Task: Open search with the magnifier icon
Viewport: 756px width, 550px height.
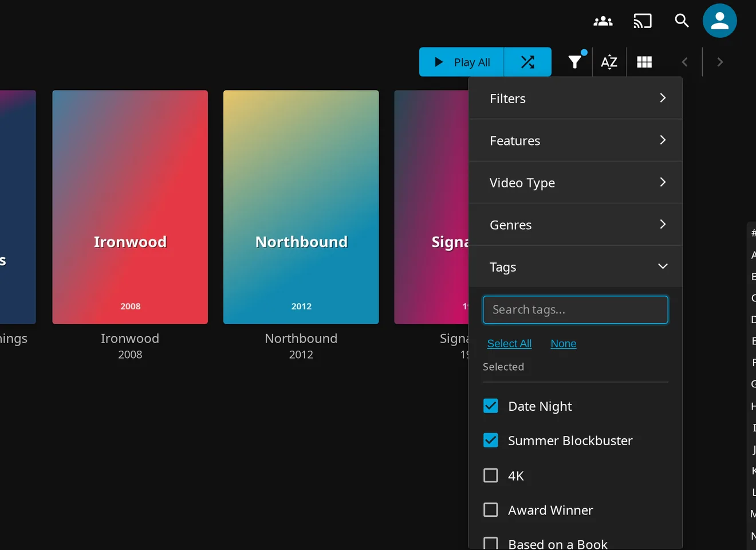Action: (x=682, y=21)
